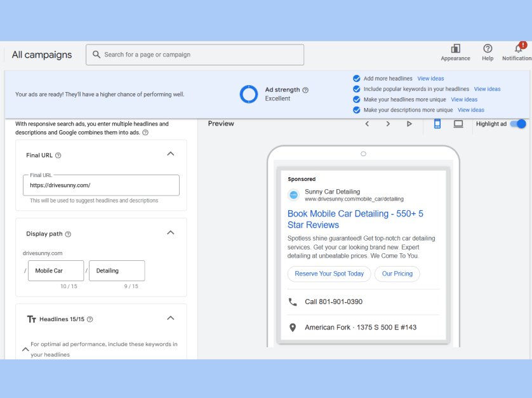Show previous ad preview arrow
Image resolution: width=532 pixels, height=398 pixels.
click(367, 124)
